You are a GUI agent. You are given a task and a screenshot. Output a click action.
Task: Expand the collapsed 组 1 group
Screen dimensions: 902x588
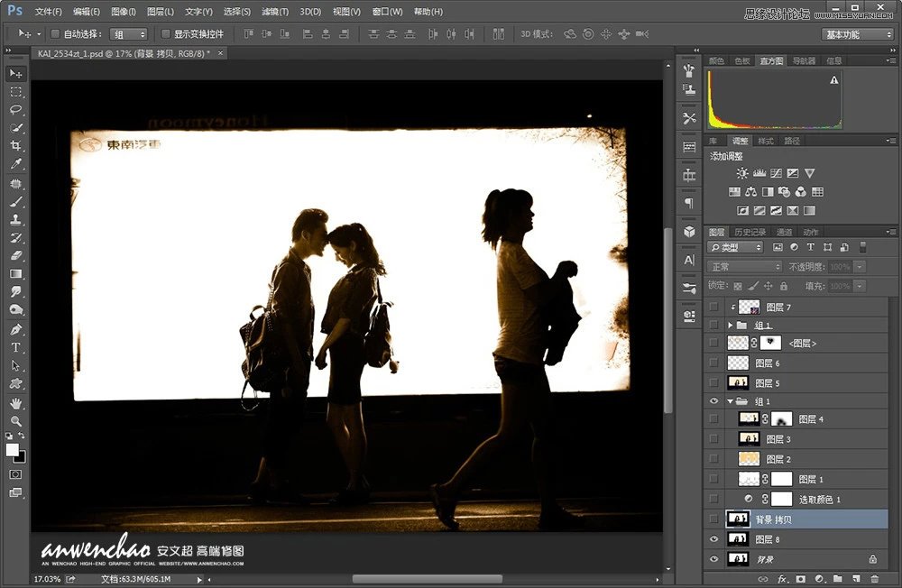pos(731,325)
